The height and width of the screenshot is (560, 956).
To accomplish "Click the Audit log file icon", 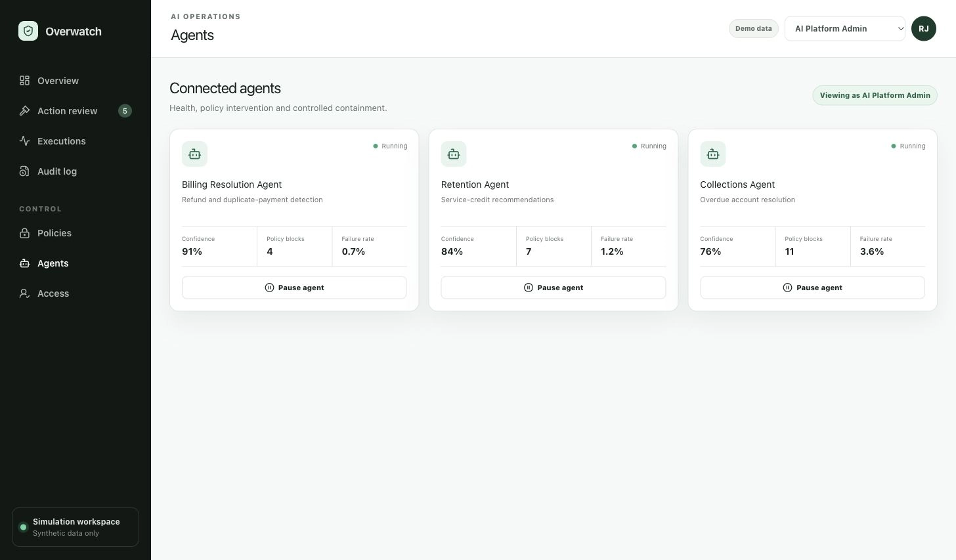I will [25, 171].
